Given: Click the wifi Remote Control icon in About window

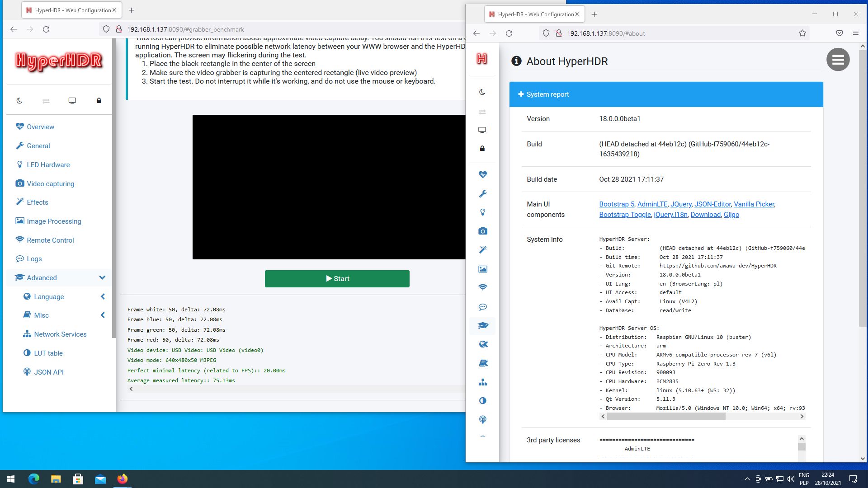Looking at the screenshot, I should click(483, 288).
